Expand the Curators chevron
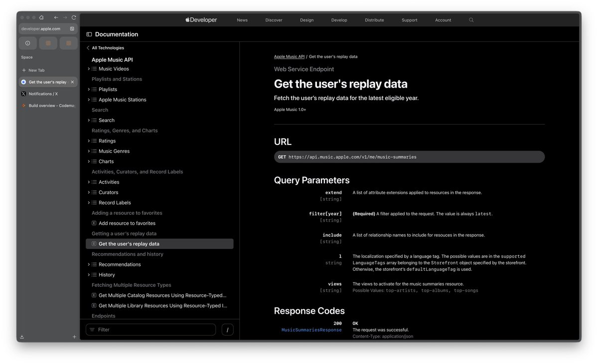This screenshot has height=364, width=598. coord(89,192)
